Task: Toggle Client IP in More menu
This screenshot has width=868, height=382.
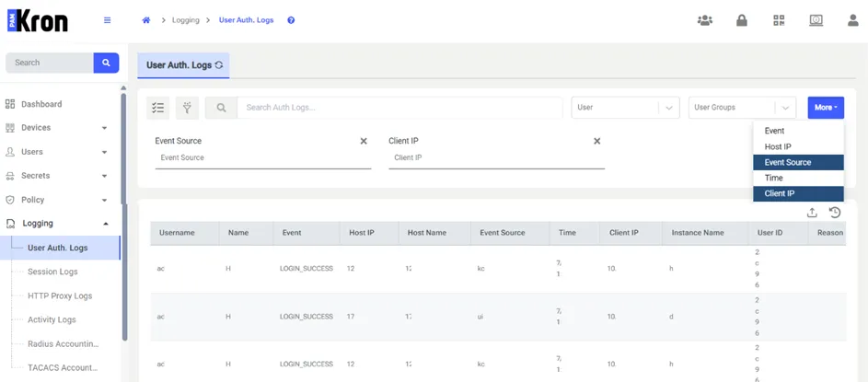Action: pyautogui.click(x=798, y=193)
